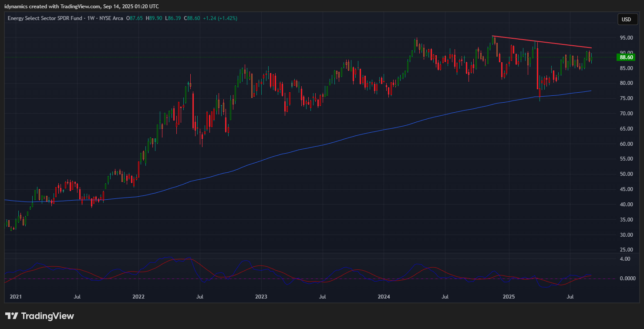Image resolution: width=644 pixels, height=329 pixels.
Task: Click the 2024 label on time axis
Action: point(384,297)
